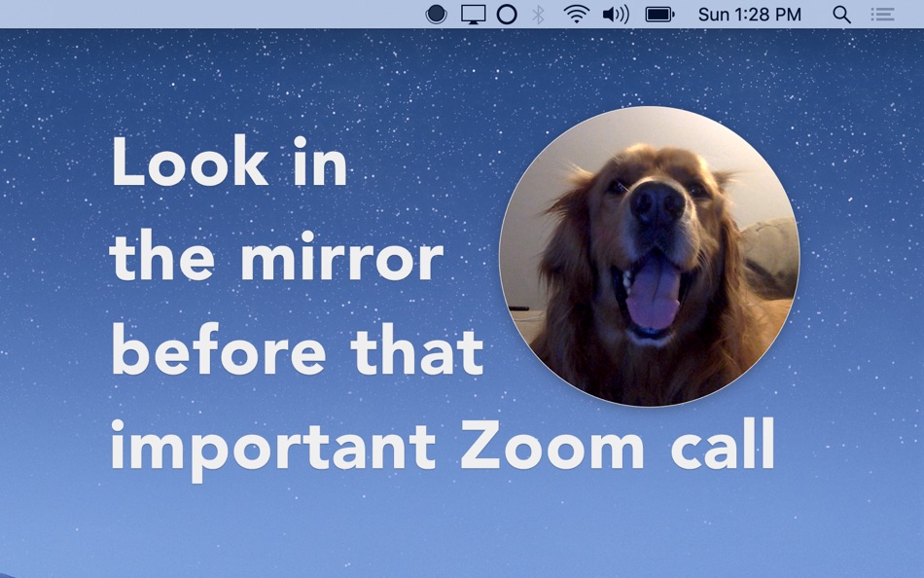
Task: Click the hollow circle menu bar icon
Action: point(507,15)
